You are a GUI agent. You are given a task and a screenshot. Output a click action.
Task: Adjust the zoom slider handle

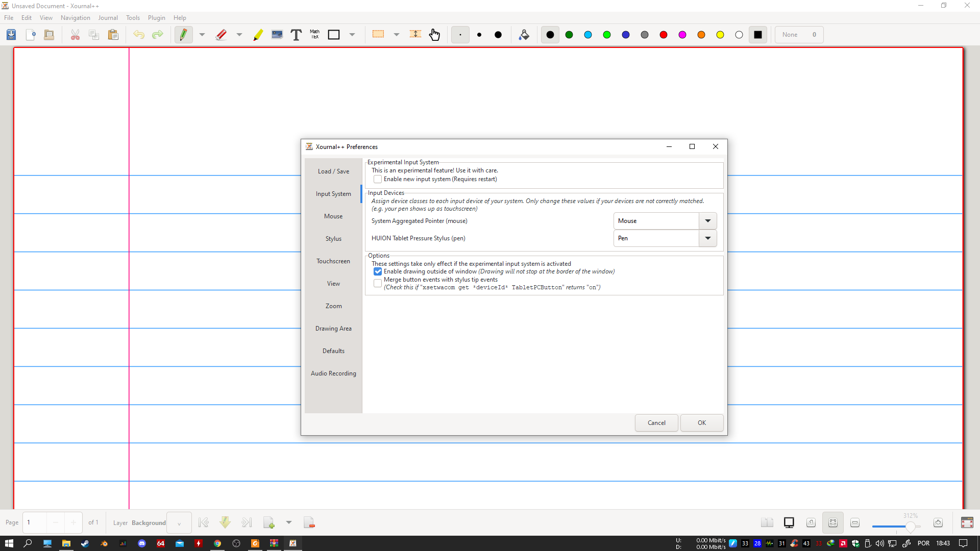tap(910, 526)
